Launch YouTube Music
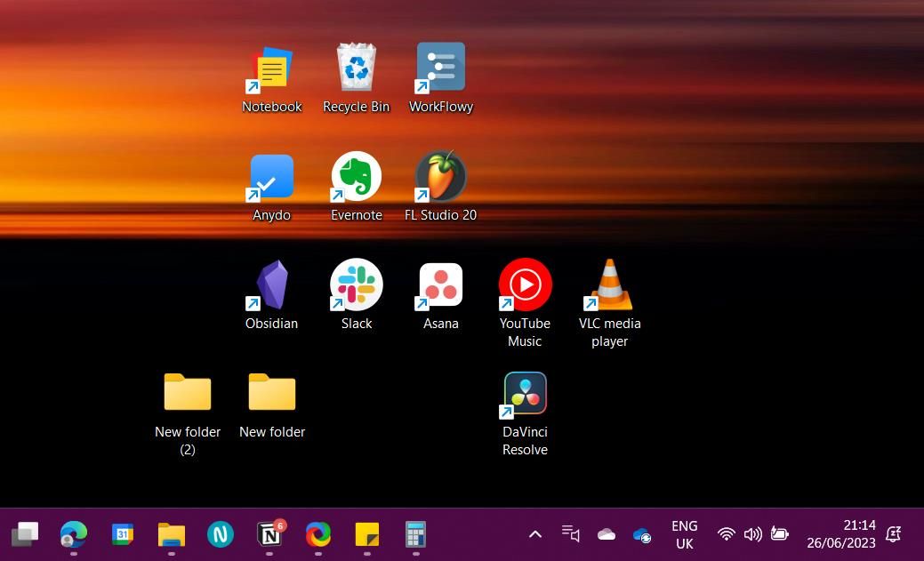The width and height of the screenshot is (924, 561). 525,285
